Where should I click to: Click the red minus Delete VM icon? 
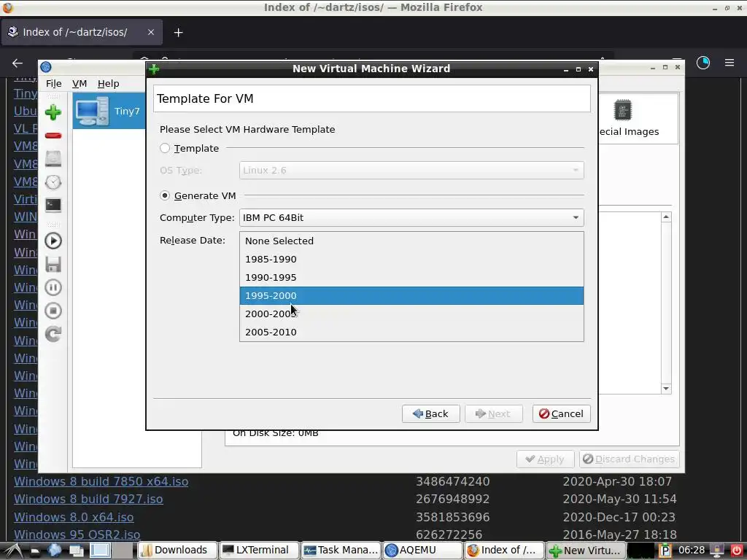53,136
